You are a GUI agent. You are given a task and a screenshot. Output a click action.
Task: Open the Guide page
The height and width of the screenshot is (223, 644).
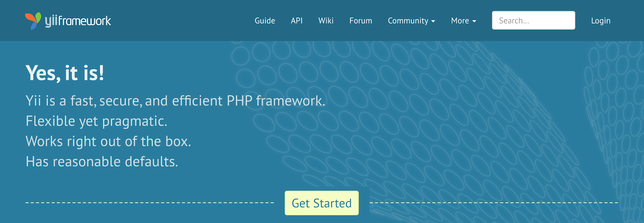[265, 21]
